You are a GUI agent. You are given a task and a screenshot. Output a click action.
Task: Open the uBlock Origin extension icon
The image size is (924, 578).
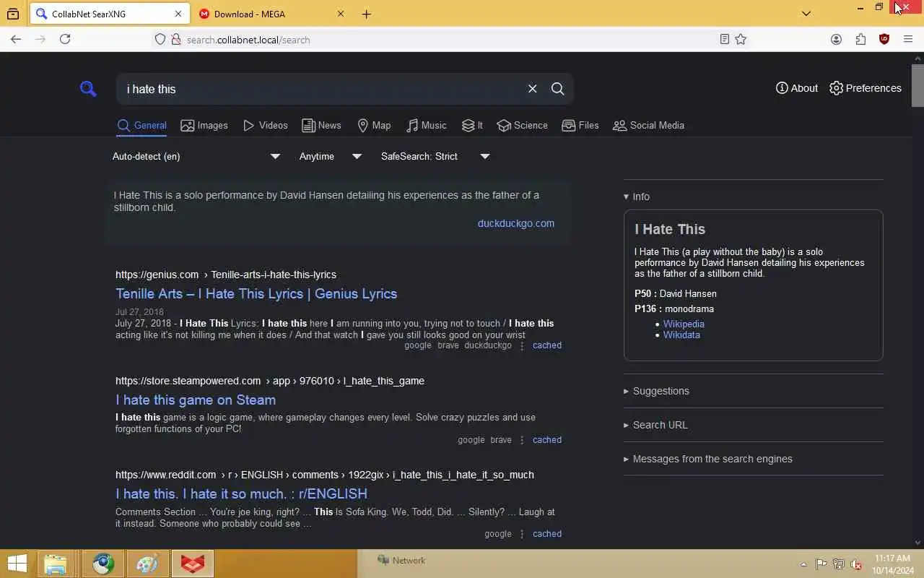(884, 40)
